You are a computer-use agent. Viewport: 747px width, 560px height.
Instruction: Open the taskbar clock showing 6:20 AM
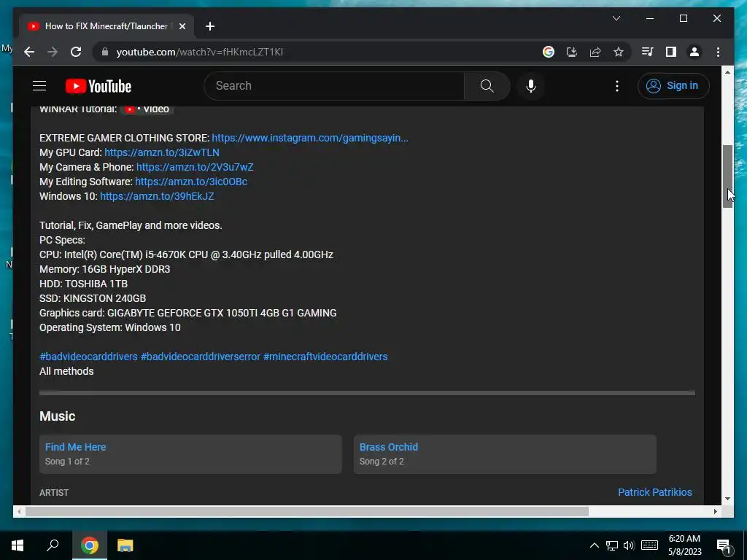(684, 545)
